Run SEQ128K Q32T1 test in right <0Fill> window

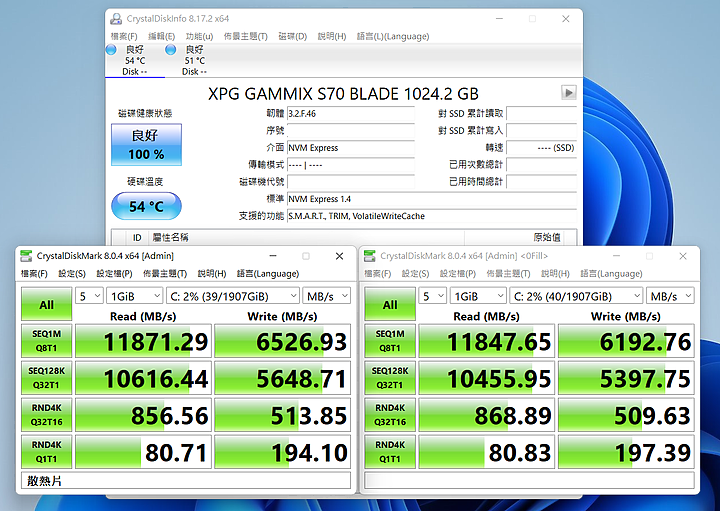(x=390, y=378)
